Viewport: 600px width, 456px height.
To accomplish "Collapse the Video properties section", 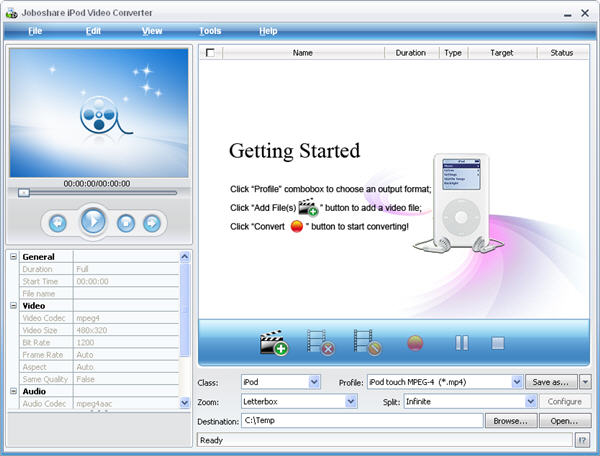I will pyautogui.click(x=13, y=305).
